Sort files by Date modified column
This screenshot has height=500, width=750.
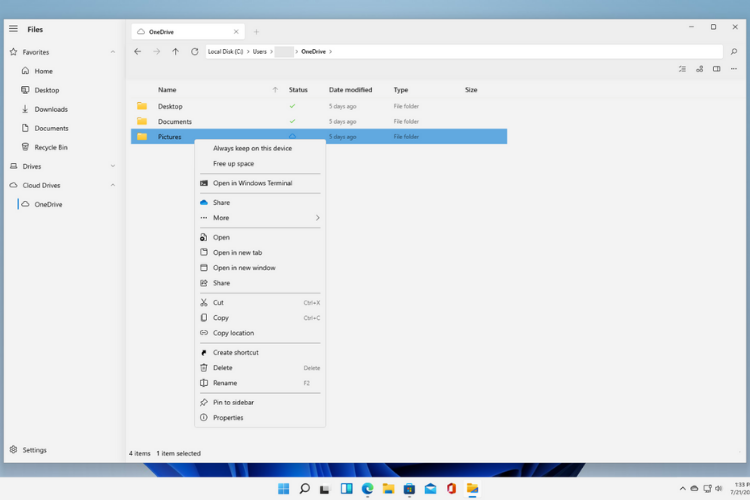point(350,90)
